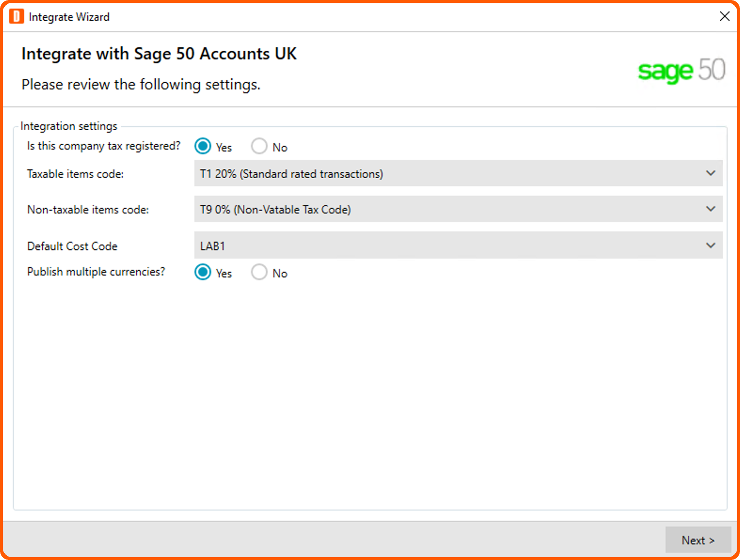Open the Non-taxable items code dropdown
The image size is (740, 560).
[x=458, y=209]
